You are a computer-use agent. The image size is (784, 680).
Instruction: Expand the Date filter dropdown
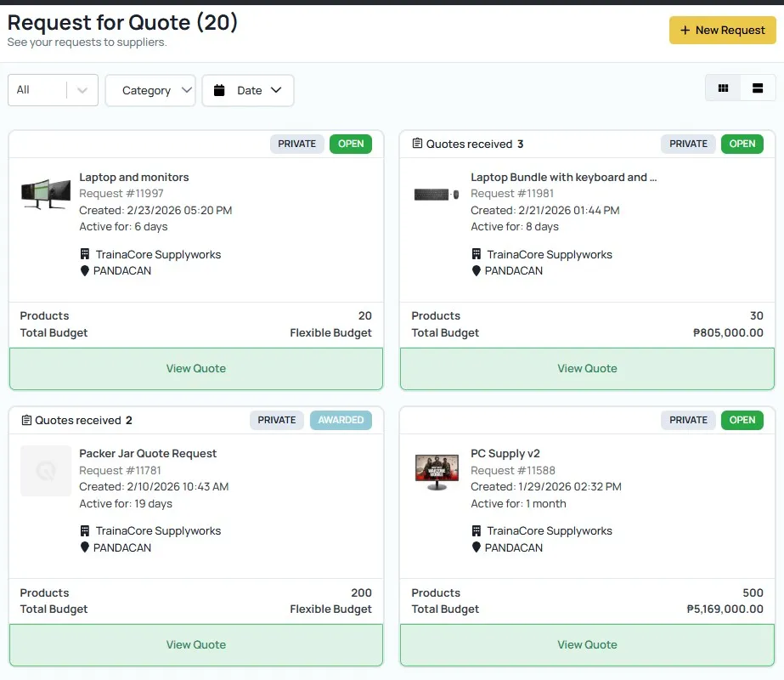pyautogui.click(x=247, y=90)
